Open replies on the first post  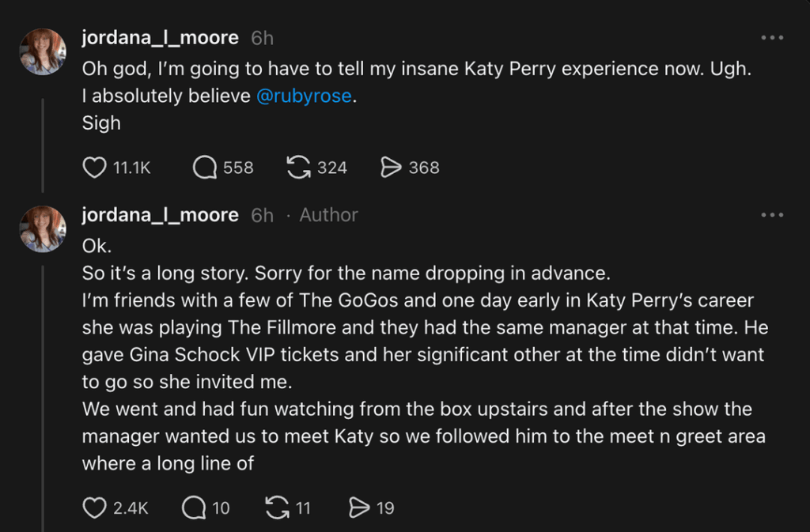coord(203,167)
